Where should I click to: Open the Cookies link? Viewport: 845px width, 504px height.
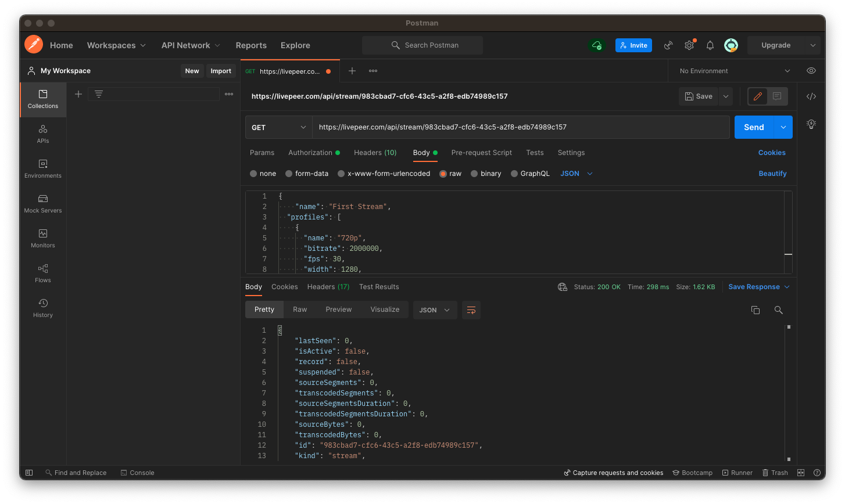click(772, 153)
